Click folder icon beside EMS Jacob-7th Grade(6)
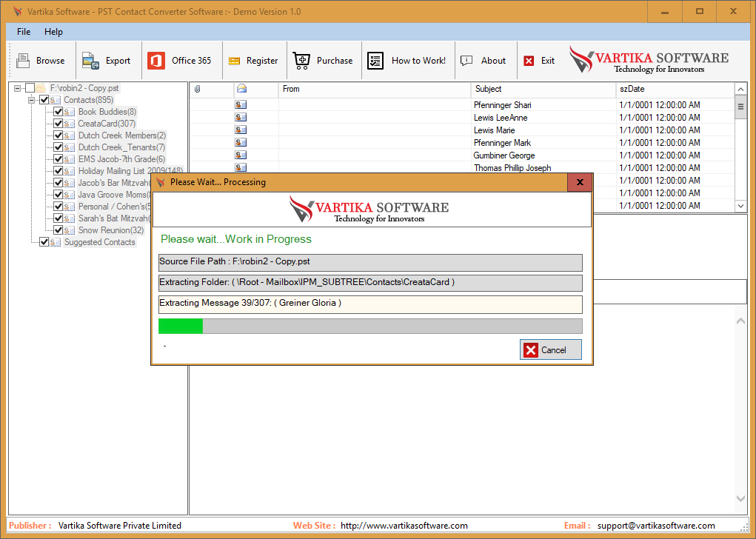Image resolution: width=756 pixels, height=539 pixels. (x=70, y=159)
